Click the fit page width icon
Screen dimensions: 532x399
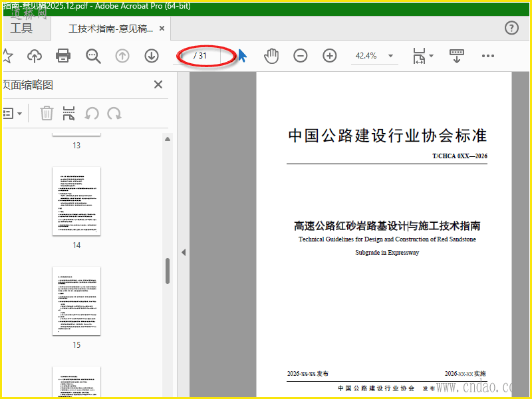419,56
